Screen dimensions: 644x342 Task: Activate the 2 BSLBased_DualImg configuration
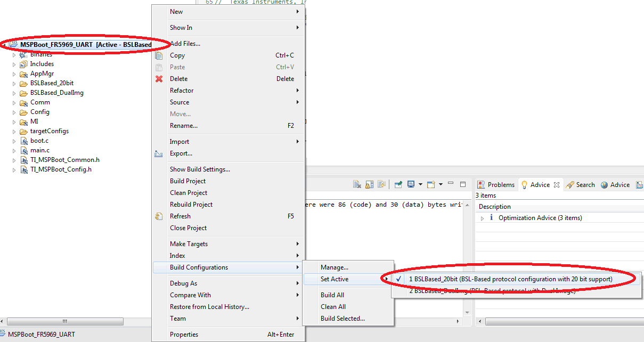[x=492, y=291]
